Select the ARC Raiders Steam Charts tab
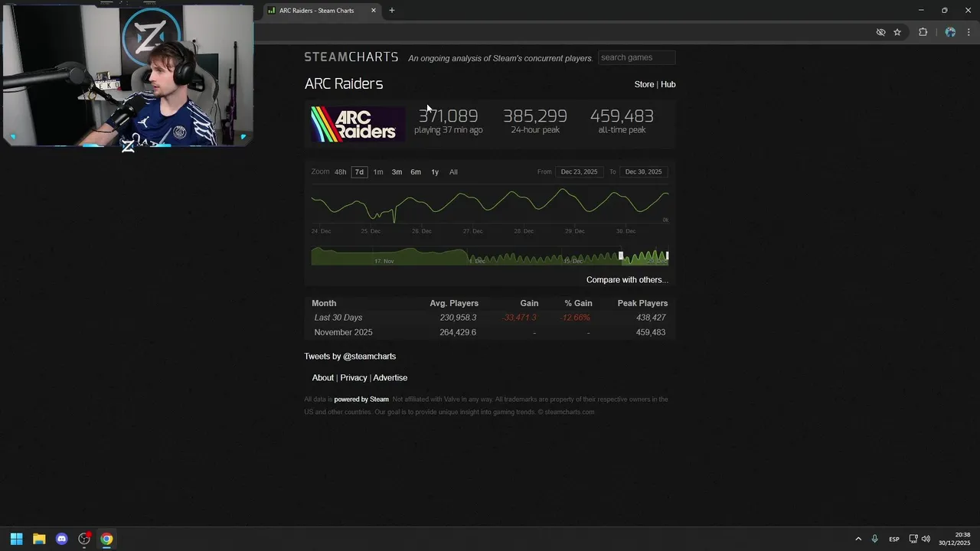The height and width of the screenshot is (551, 980). click(x=316, y=11)
